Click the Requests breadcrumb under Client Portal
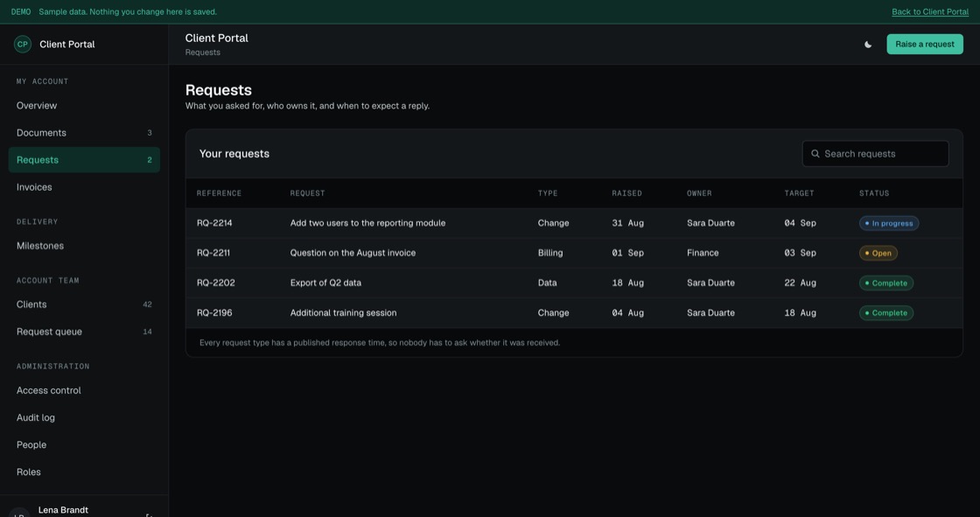This screenshot has height=517, width=980. 202,52
